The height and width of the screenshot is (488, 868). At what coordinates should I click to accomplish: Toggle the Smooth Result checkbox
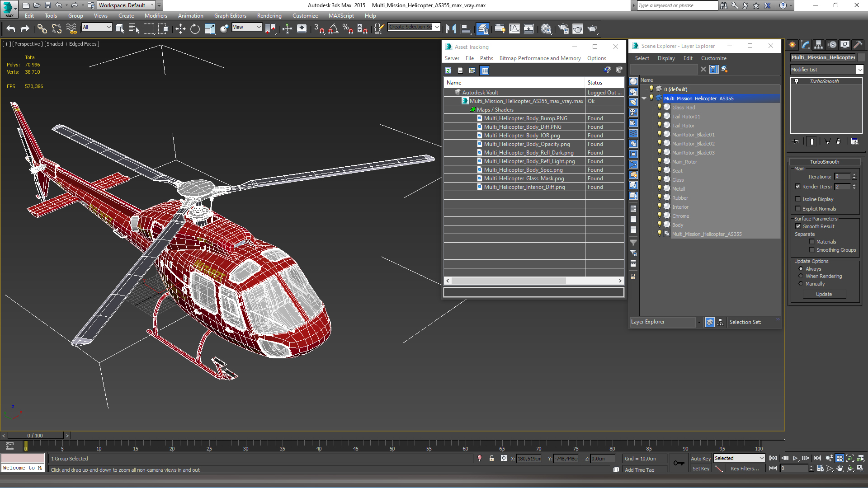[798, 226]
